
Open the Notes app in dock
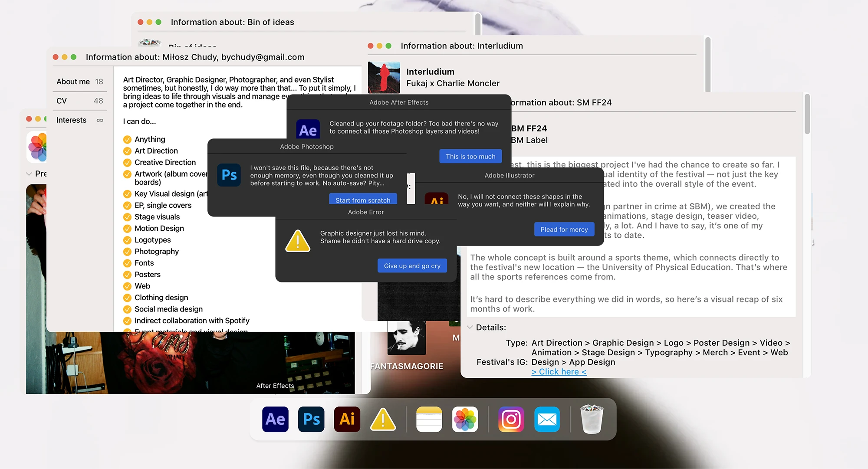[x=429, y=420]
